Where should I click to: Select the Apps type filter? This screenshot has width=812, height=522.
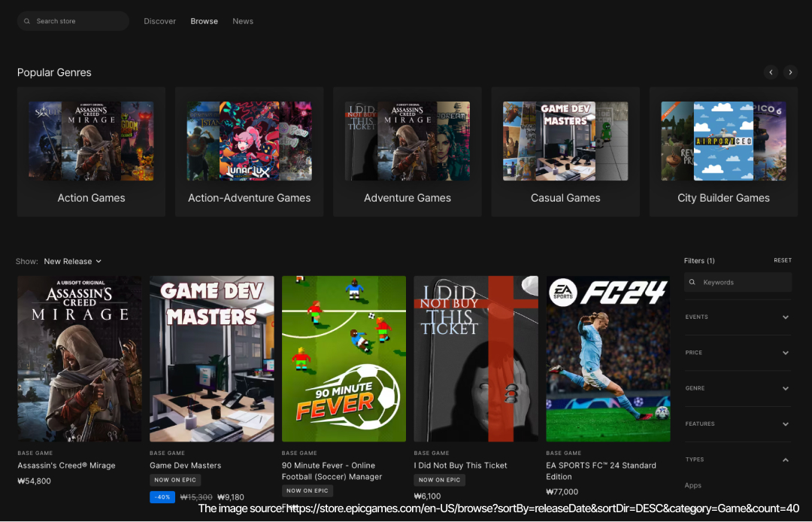[x=693, y=485]
